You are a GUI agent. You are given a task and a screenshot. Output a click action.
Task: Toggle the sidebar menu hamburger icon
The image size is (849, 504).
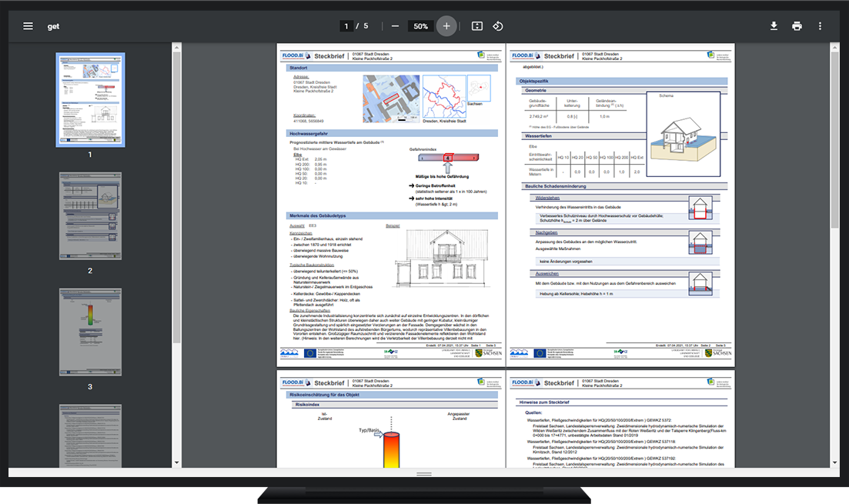coord(28,26)
